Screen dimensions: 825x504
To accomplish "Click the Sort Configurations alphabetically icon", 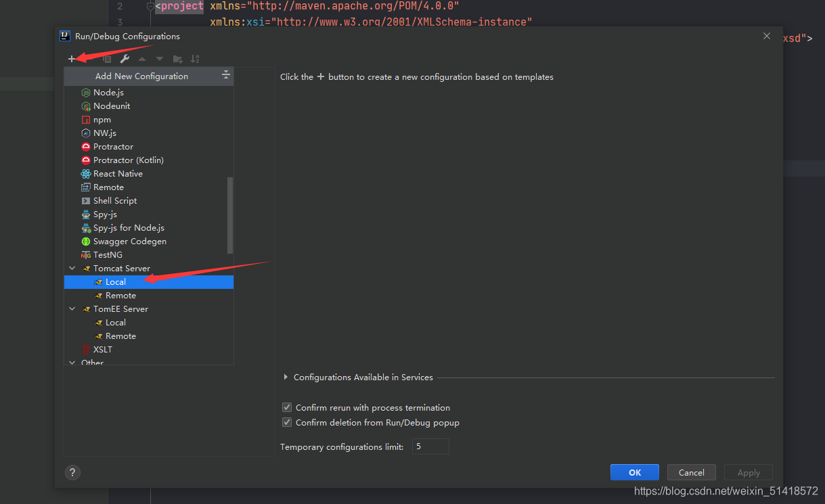I will [195, 59].
